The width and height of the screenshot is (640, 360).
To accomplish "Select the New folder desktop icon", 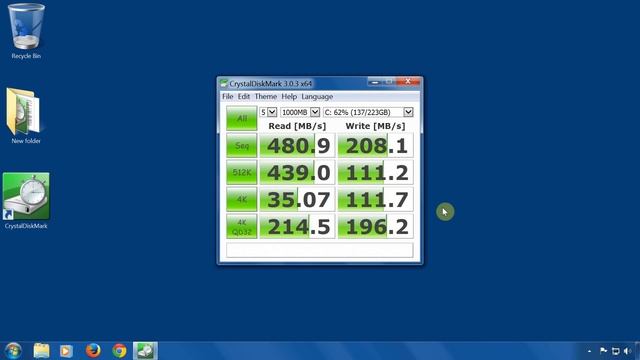I will (x=25, y=116).
